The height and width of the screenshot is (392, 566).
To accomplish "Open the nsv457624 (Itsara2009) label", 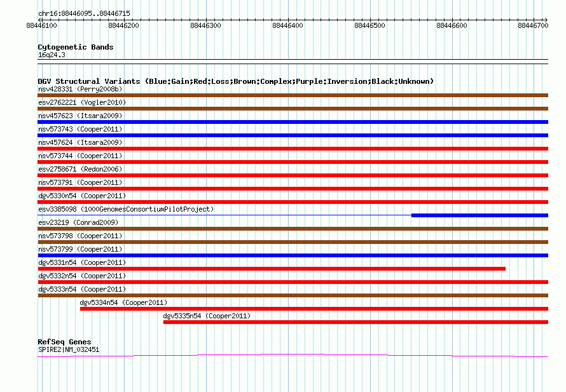I will (80, 142).
